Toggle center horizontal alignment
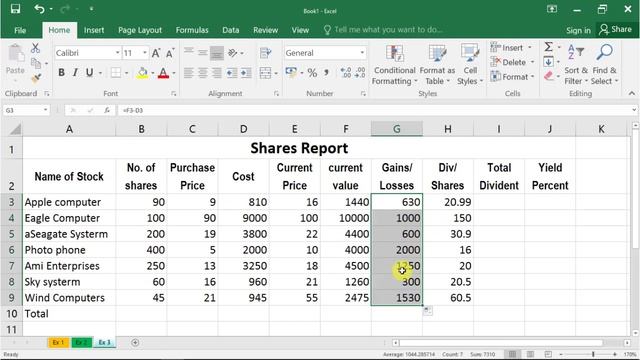 coord(203,73)
